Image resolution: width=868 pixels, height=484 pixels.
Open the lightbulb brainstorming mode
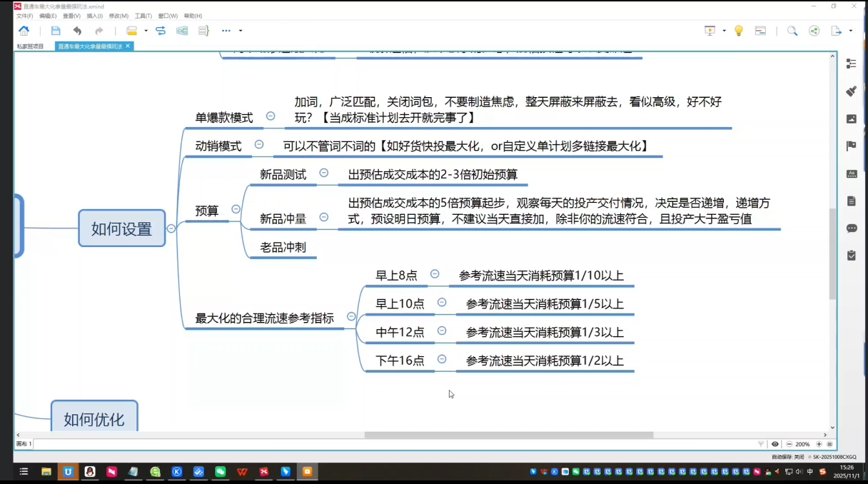coord(739,31)
